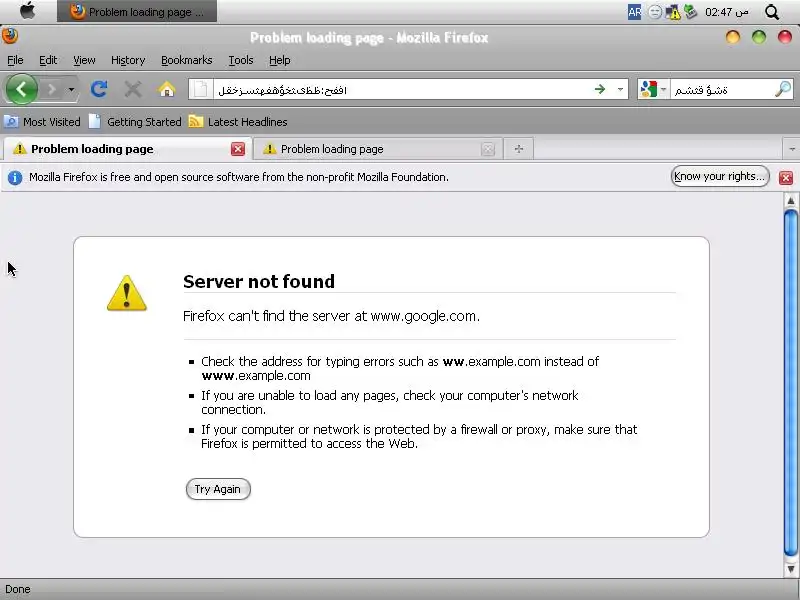The width and height of the screenshot is (800, 600).
Task: Open Getting Started bookmark
Action: point(135,122)
